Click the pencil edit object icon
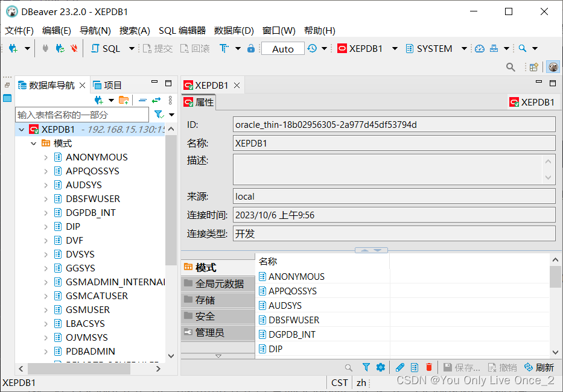Screen dimensions: 563x392 click(x=400, y=367)
